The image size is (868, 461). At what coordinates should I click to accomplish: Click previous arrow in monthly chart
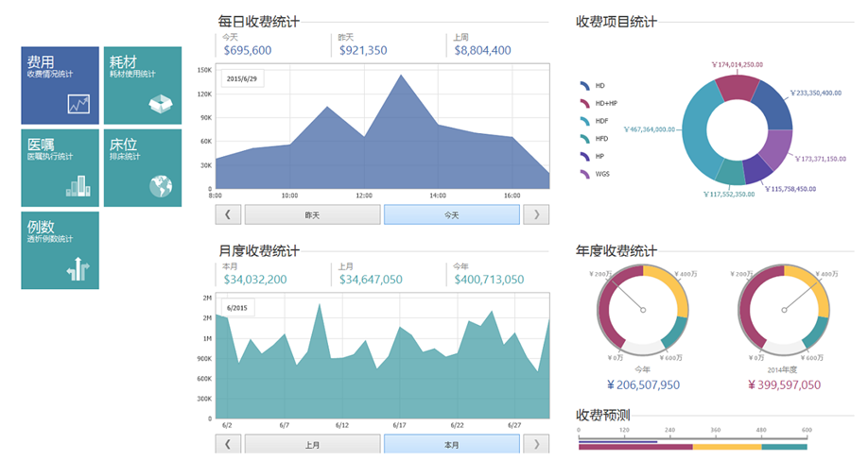pyautogui.click(x=228, y=444)
